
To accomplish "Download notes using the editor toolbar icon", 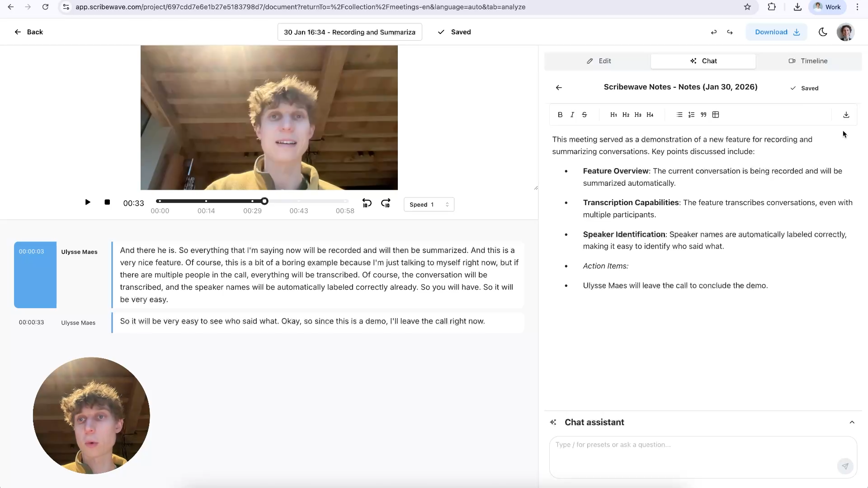I will point(846,115).
